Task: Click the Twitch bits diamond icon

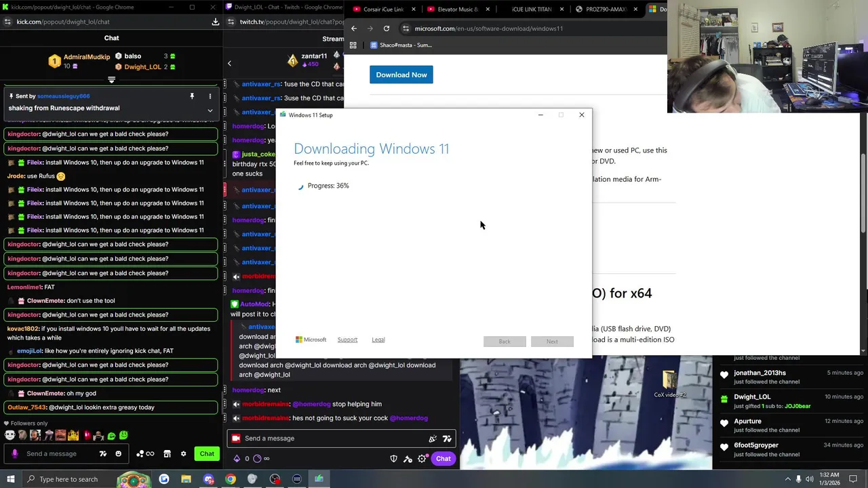Action: point(237,459)
